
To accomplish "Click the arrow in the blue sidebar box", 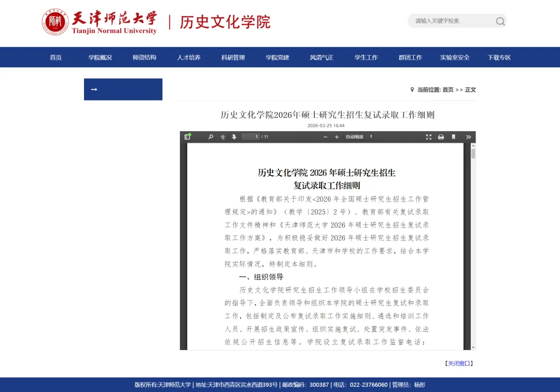I will click(x=94, y=89).
